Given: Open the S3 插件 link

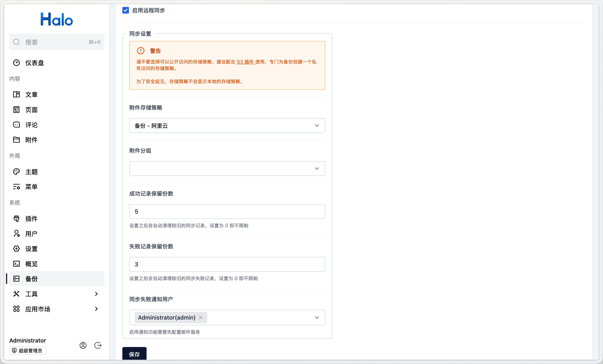Looking at the screenshot, I should coord(246,62).
